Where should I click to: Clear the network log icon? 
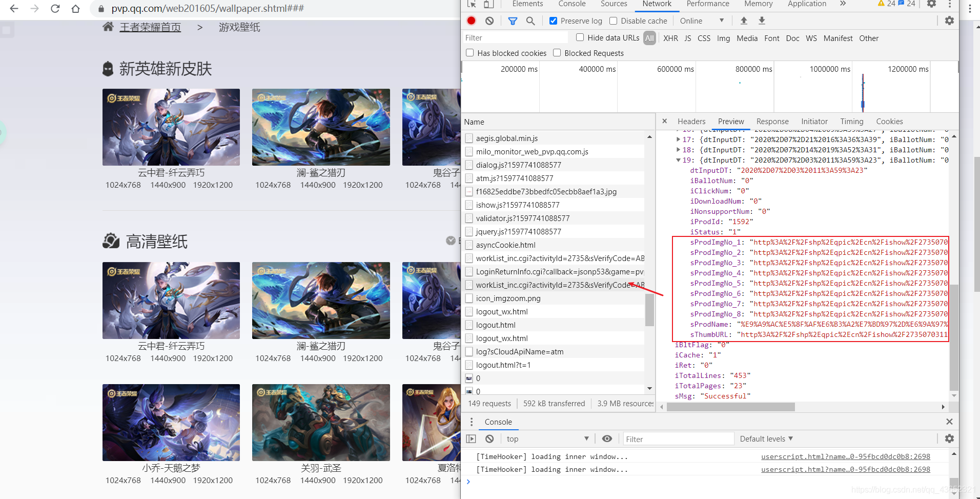click(x=489, y=21)
